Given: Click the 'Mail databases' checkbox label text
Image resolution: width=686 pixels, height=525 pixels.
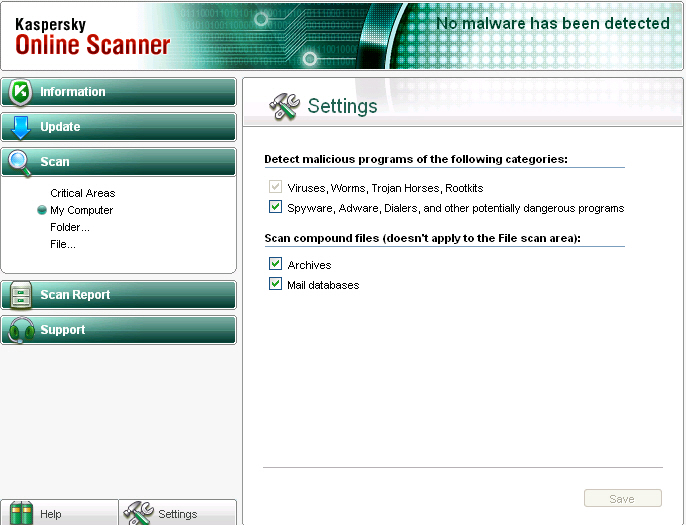Looking at the screenshot, I should (323, 285).
